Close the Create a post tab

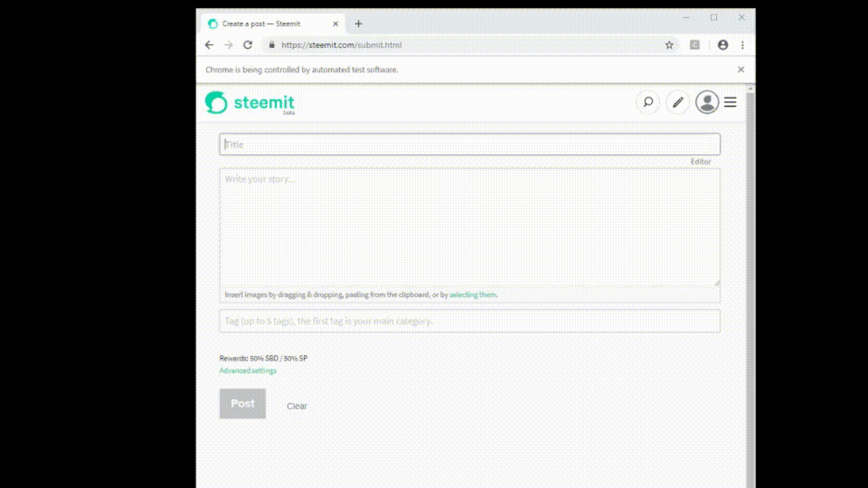coord(336,24)
